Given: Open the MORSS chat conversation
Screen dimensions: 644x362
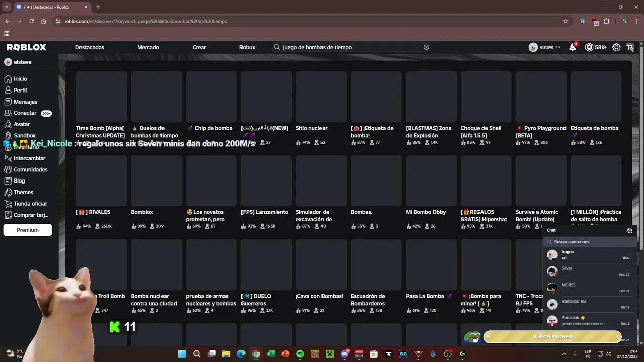Looking at the screenshot, I should click(589, 288).
